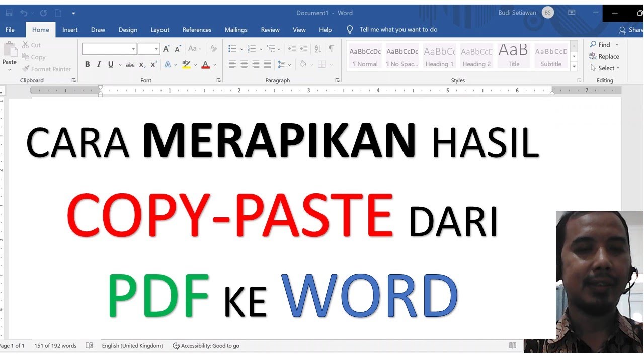Open the Change Case (Aa) dropdown

(x=194, y=49)
